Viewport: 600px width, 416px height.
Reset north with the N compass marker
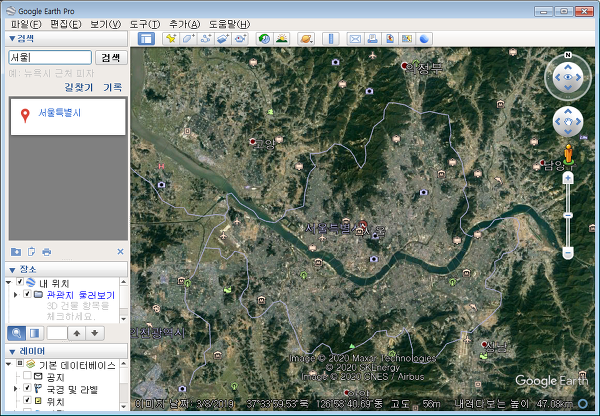click(x=568, y=55)
